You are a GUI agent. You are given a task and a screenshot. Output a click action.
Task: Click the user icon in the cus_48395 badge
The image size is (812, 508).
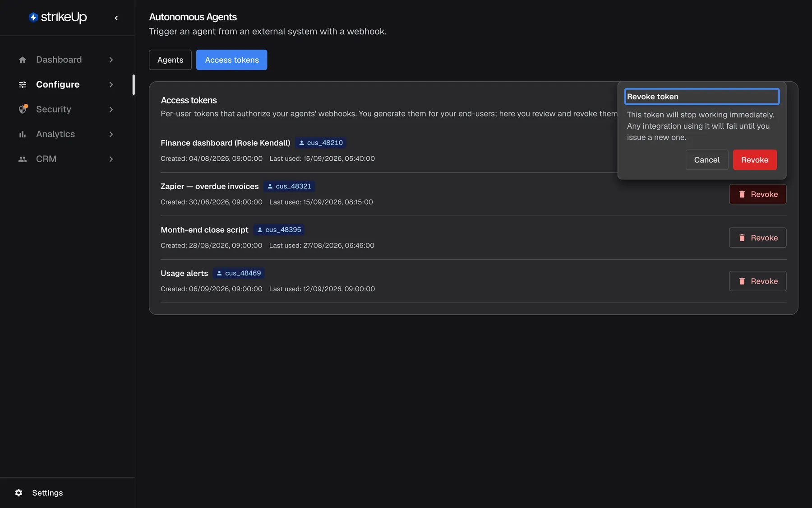(260, 230)
